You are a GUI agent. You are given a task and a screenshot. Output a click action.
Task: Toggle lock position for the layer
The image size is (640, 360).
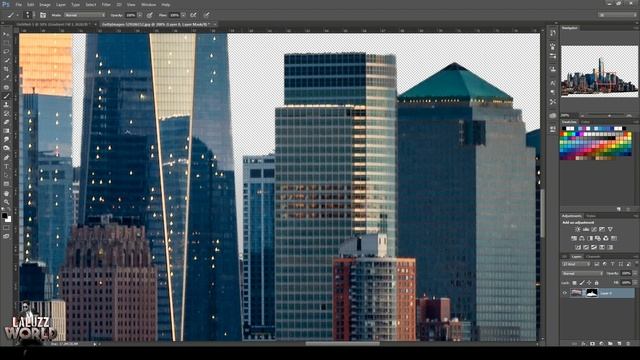coord(589,283)
